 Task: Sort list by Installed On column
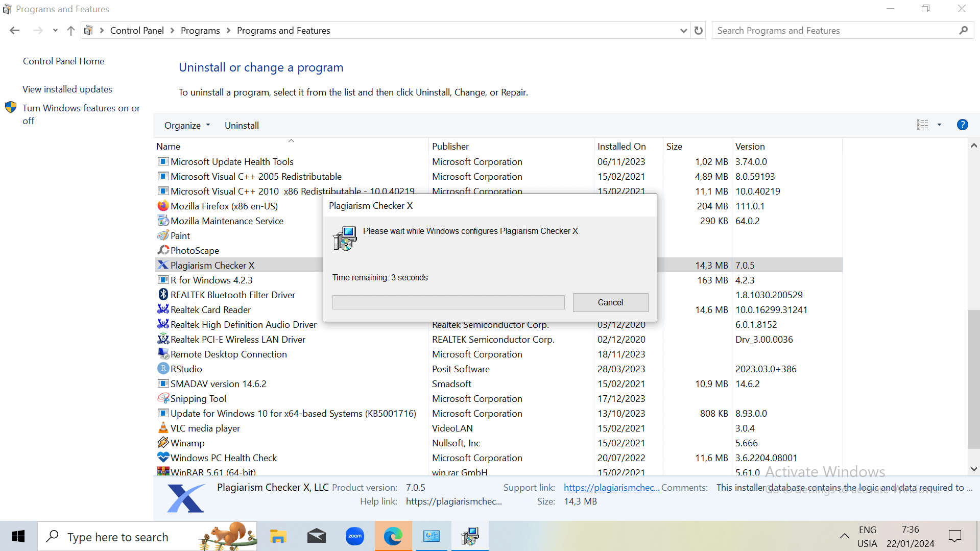(629, 146)
